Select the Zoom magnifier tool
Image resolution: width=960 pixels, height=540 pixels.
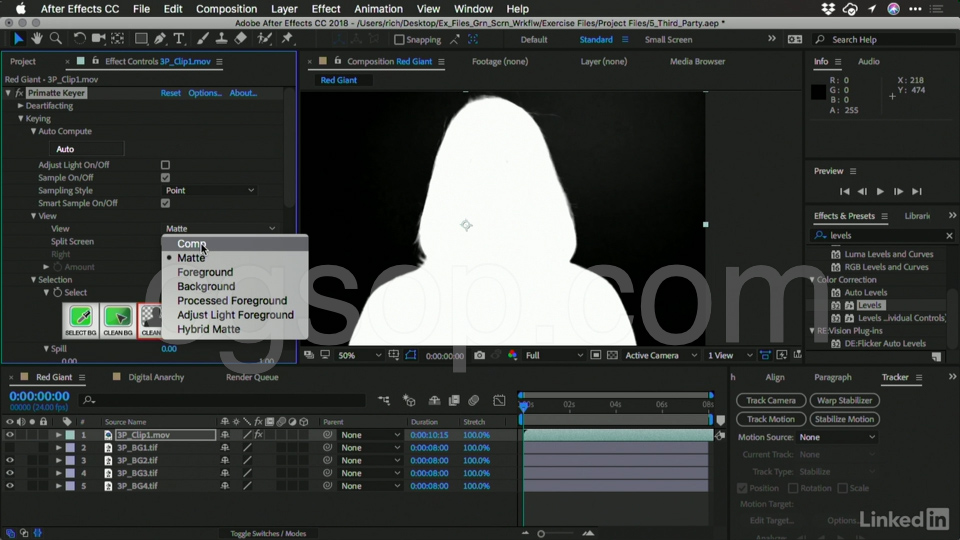pos(56,39)
